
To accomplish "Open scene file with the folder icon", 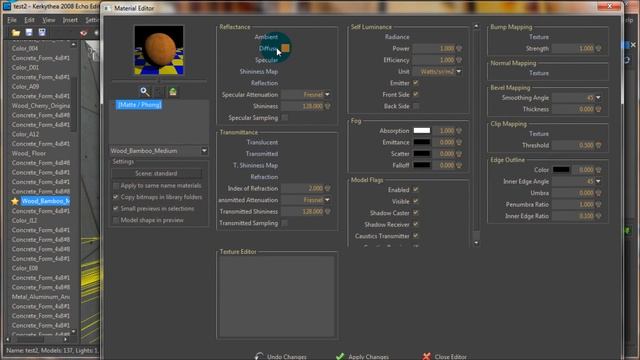I will coord(16,33).
